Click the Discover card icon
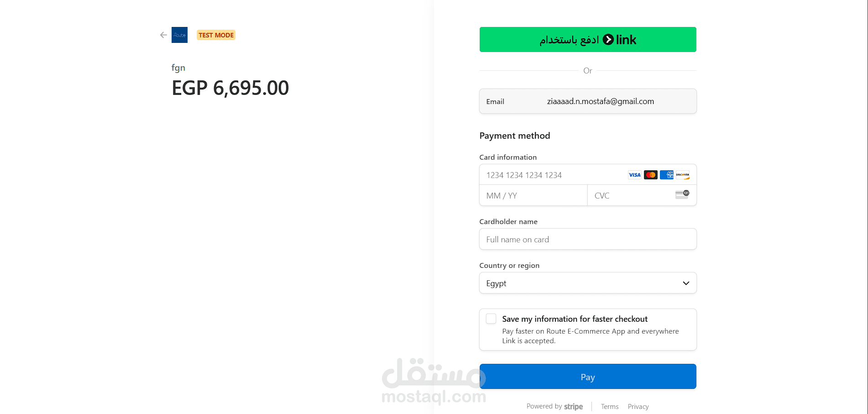 [683, 175]
